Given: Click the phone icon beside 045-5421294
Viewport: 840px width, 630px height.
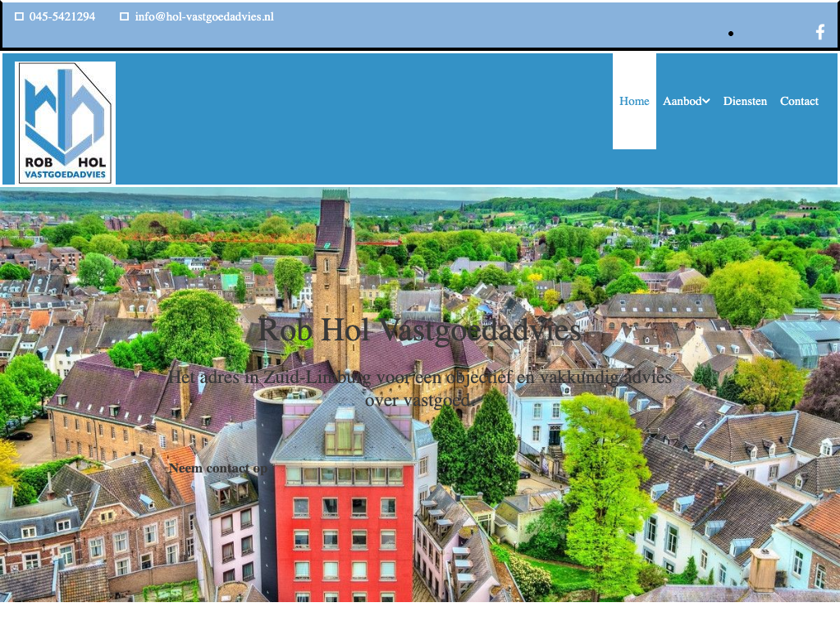Looking at the screenshot, I should (20, 16).
